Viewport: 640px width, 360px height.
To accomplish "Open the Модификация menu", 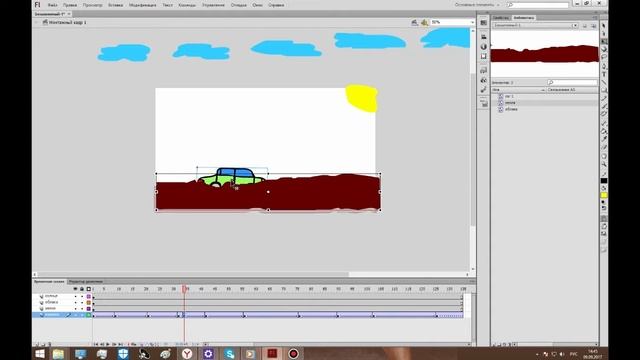I will (x=142, y=5).
